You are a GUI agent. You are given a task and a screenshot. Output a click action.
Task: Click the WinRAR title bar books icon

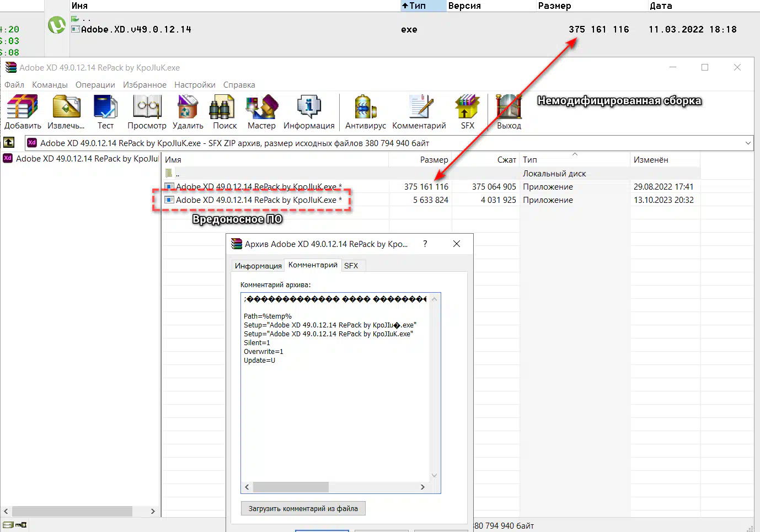[10, 67]
